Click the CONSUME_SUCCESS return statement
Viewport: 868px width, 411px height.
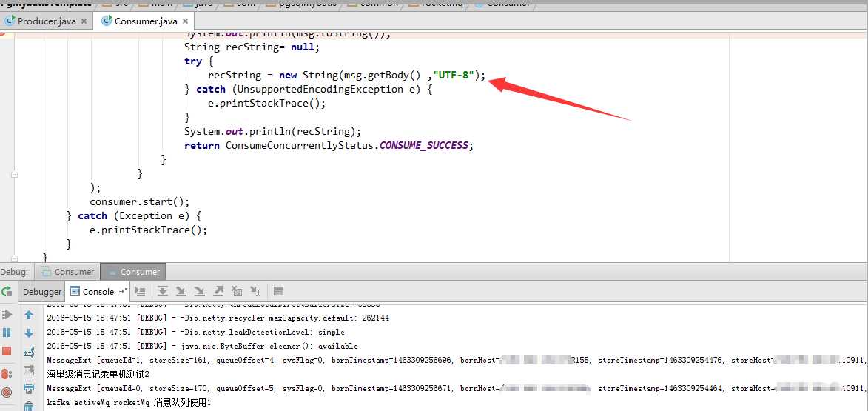click(329, 145)
